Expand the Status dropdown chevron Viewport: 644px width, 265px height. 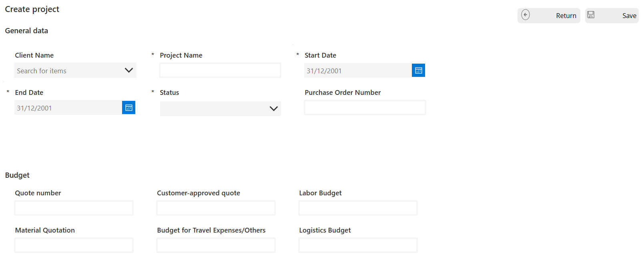(x=273, y=108)
